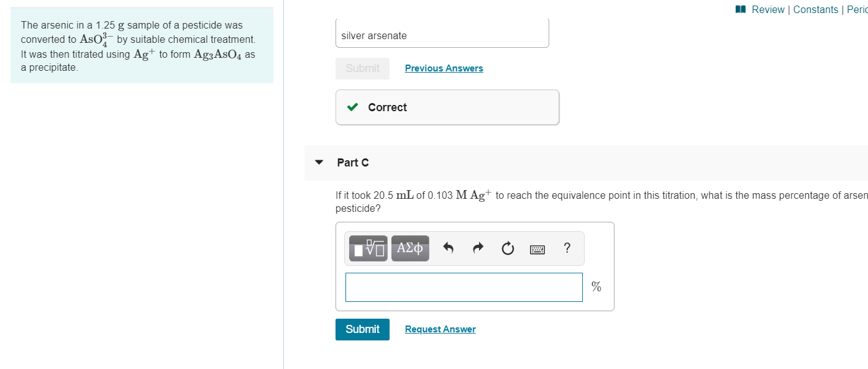868x369 pixels.
Task: Click Request Answer below the answer box
Action: pyautogui.click(x=440, y=329)
